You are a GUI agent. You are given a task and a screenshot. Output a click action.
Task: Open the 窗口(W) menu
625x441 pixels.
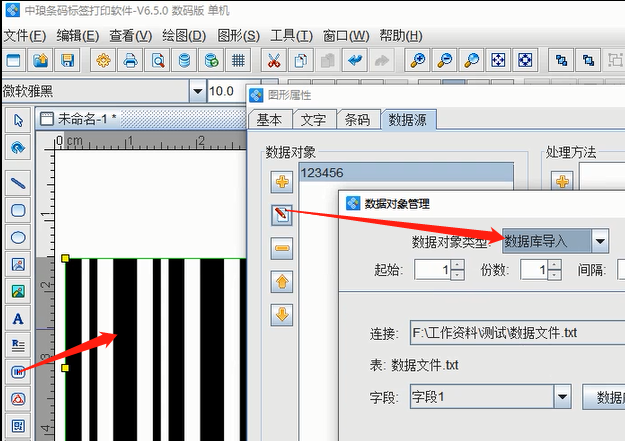pyautogui.click(x=346, y=36)
